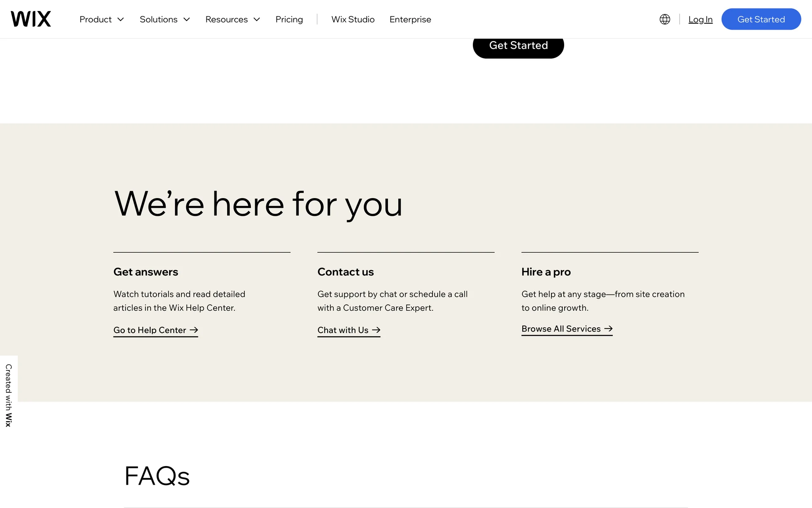
Task: Click the FAQs heading
Action: point(157,475)
